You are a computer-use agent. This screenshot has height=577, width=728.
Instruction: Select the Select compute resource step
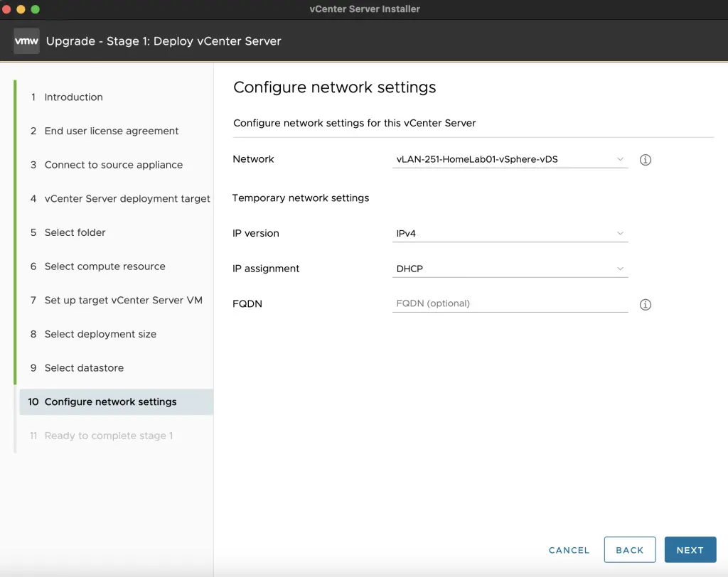pyautogui.click(x=105, y=266)
